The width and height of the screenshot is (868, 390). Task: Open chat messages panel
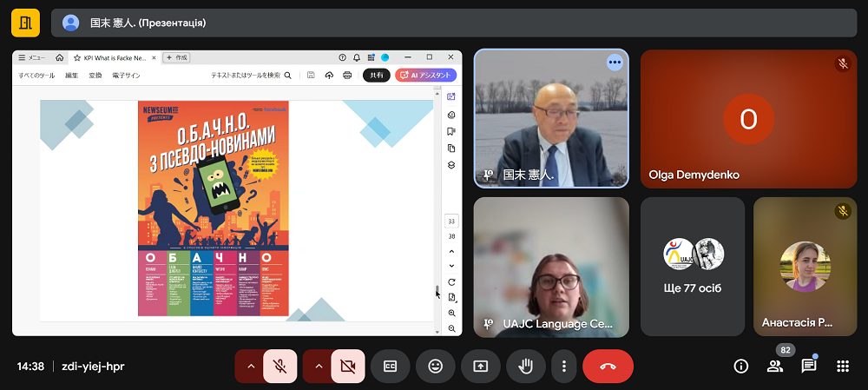tap(809, 367)
